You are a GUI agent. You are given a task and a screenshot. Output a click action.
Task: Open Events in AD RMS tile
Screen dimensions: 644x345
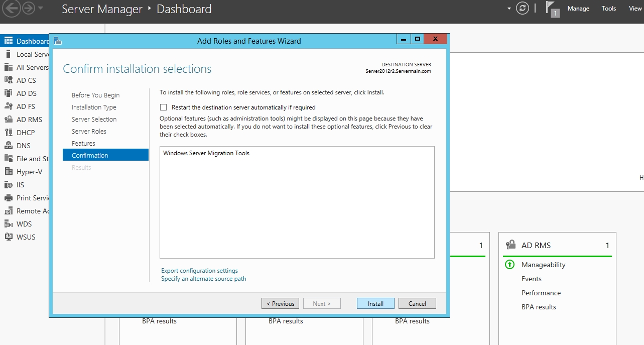532,279
